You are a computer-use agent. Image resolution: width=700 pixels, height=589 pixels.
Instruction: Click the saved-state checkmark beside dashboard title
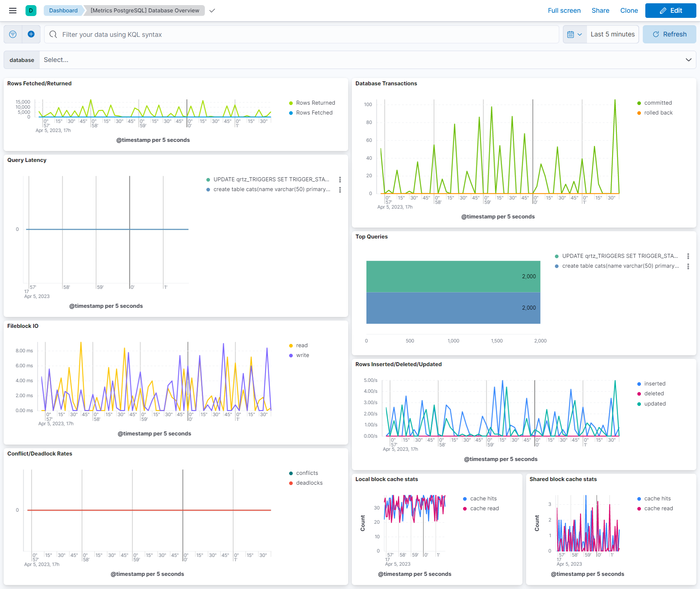(x=212, y=11)
